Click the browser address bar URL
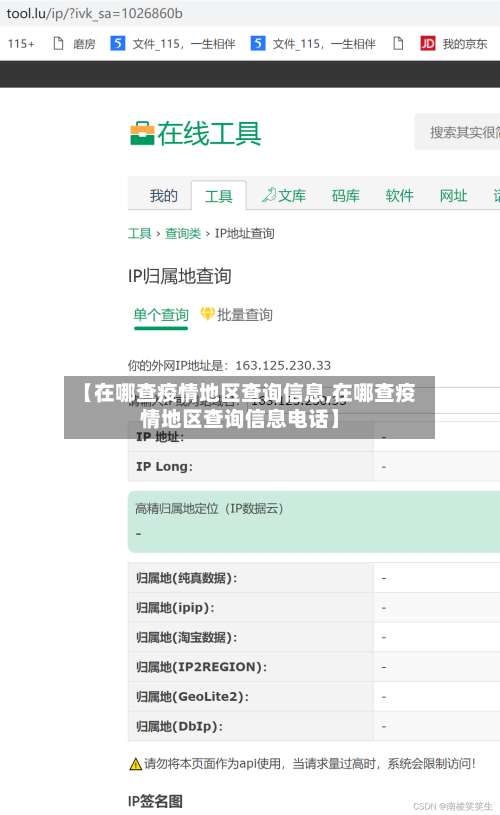 click(x=94, y=13)
